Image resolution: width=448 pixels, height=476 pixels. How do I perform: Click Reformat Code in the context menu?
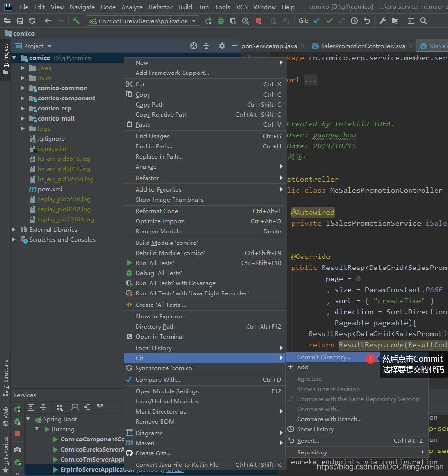[x=205, y=211]
